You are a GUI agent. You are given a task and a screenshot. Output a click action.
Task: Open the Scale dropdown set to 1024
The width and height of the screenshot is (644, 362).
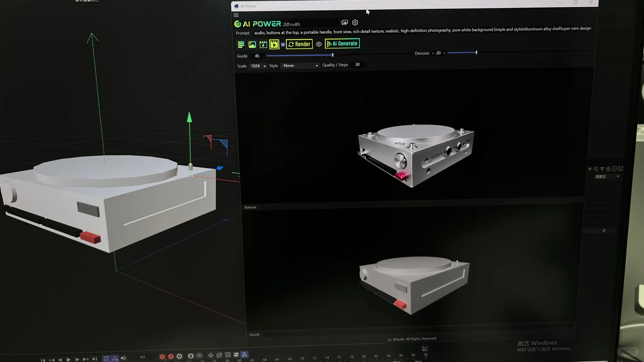(x=258, y=66)
